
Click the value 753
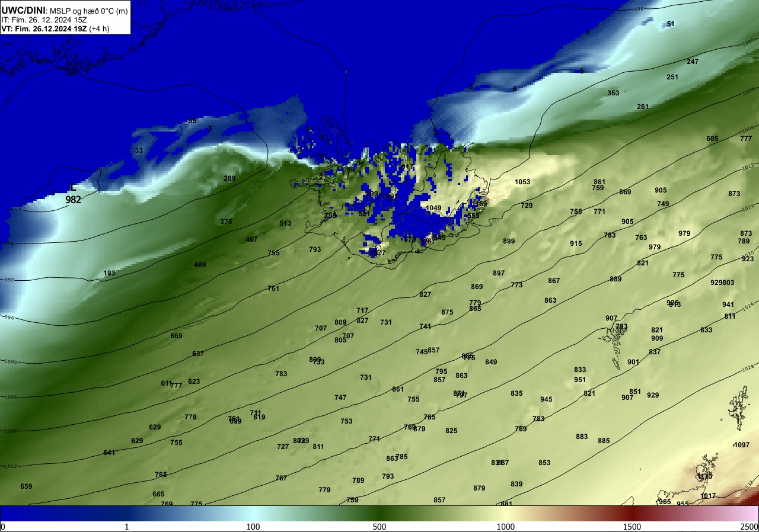346,421
